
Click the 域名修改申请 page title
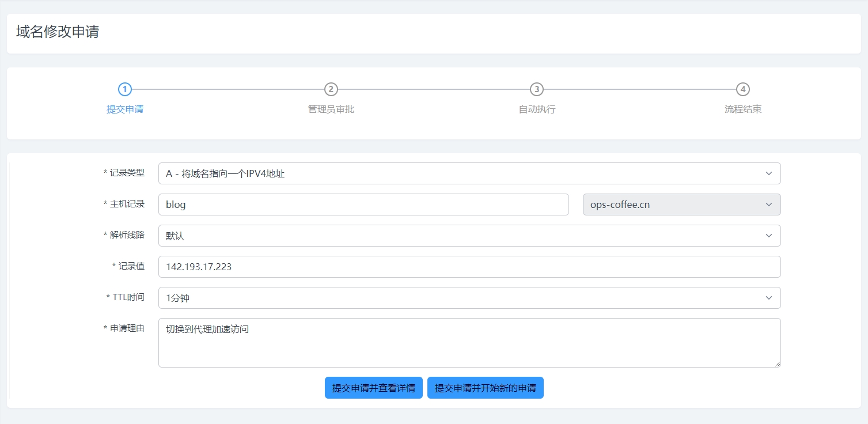click(x=58, y=32)
